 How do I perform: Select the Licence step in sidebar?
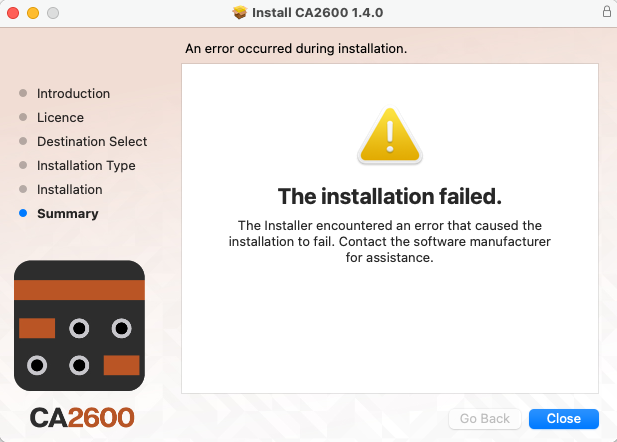[60, 118]
